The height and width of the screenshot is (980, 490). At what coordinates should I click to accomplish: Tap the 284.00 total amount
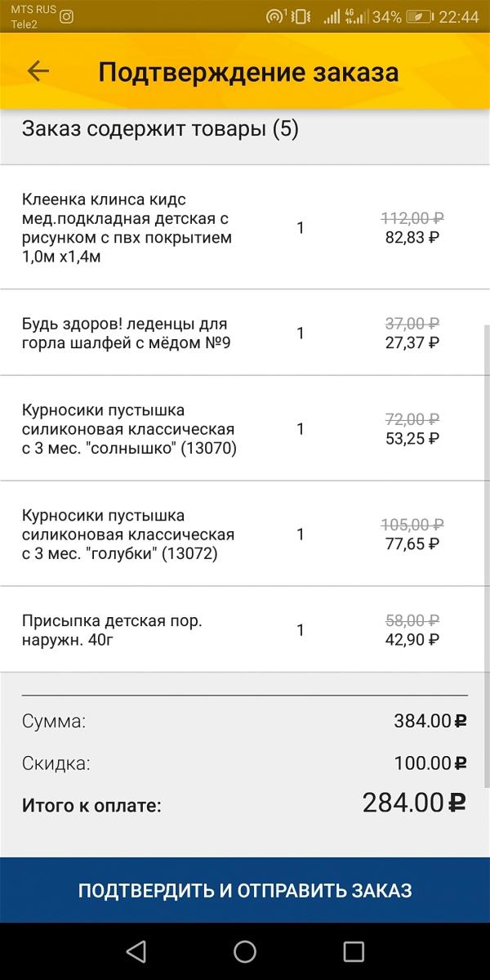click(x=415, y=803)
